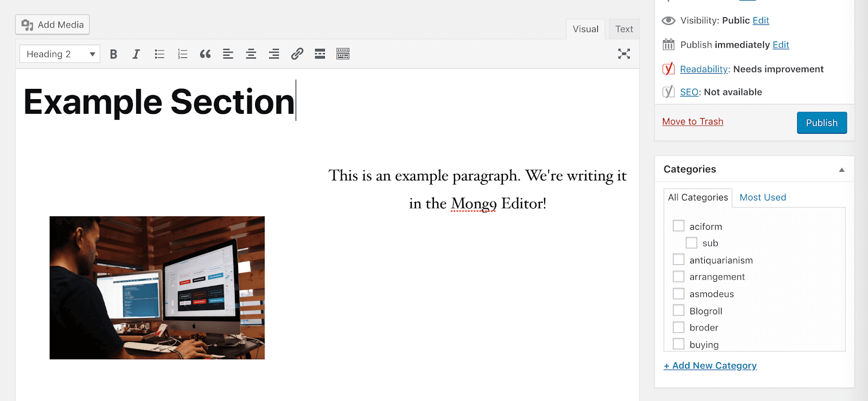Click the publish calendar icon
868x401 pixels.
click(x=668, y=44)
